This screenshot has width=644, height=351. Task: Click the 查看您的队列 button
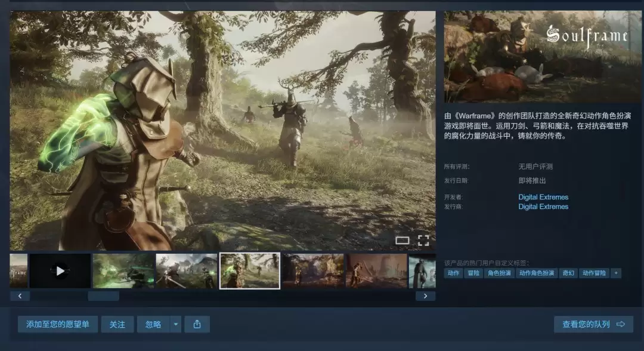coord(593,324)
